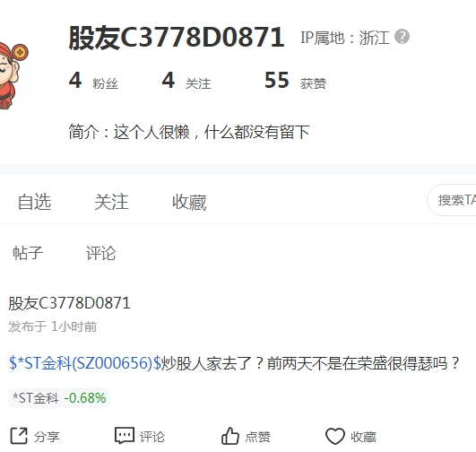This screenshot has width=476, height=452.
Task: Open the $*ST金科(SZ000656)$ stock link
Action: pyautogui.click(x=85, y=363)
